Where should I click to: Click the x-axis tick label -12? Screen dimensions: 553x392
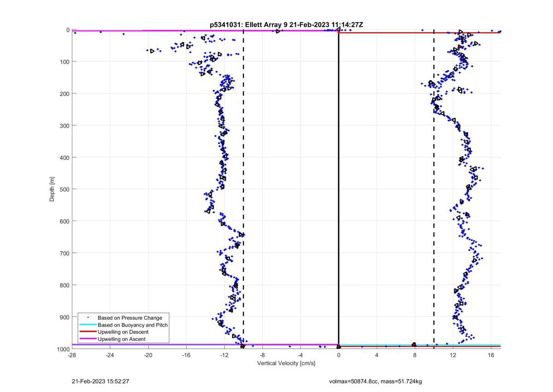tap(224, 355)
